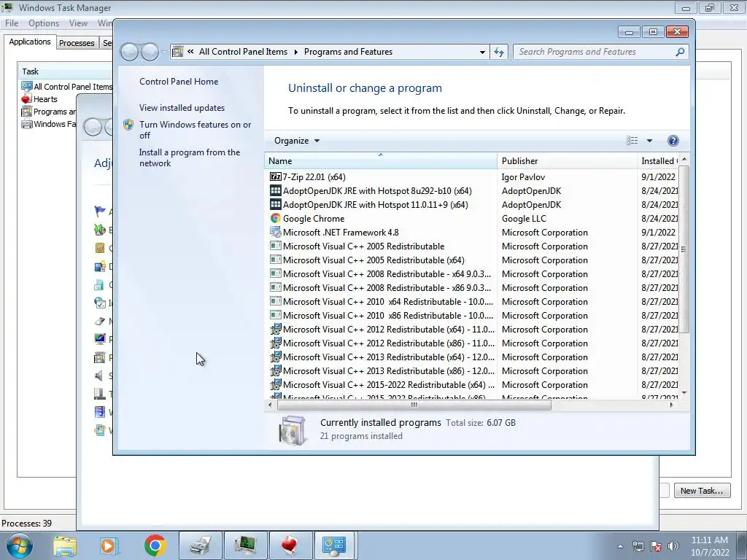The height and width of the screenshot is (560, 747).
Task: Click the Visual C++ 2010 x64 Redistributable icon
Action: coord(275,301)
